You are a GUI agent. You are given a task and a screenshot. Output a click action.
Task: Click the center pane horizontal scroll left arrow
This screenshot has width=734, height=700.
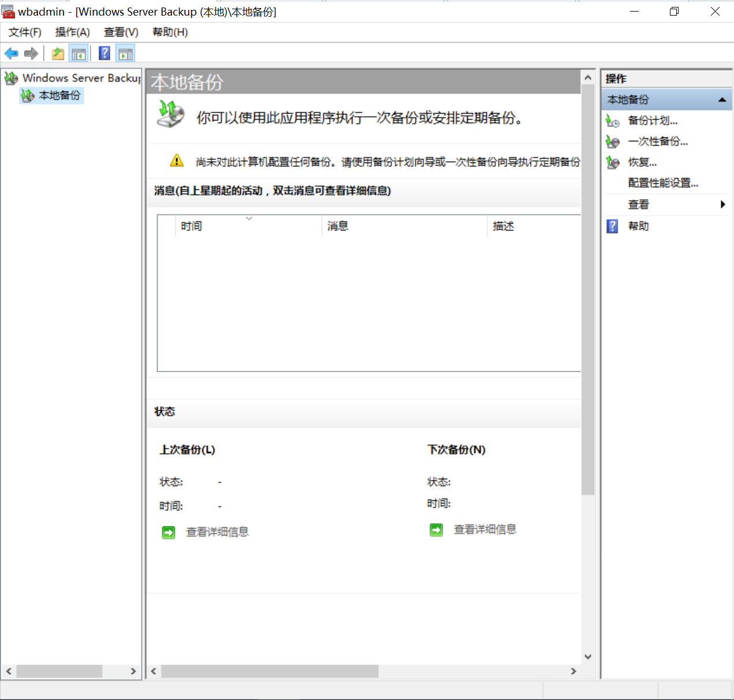click(154, 671)
